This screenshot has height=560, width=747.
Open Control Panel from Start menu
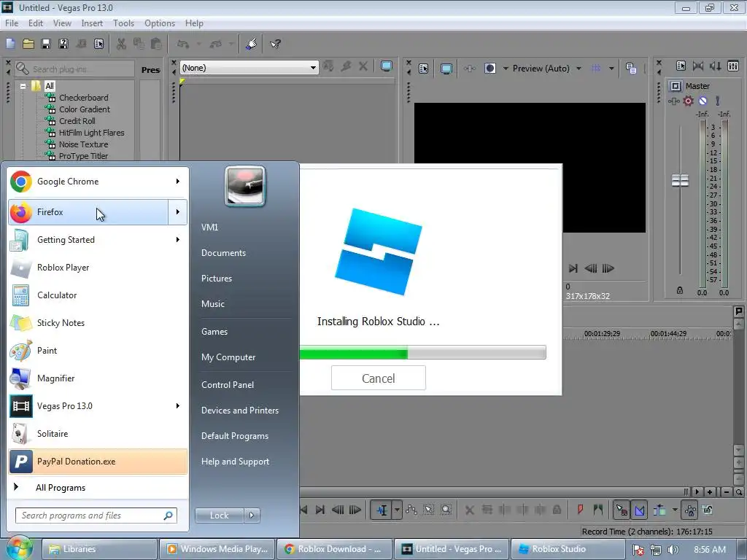tap(228, 385)
